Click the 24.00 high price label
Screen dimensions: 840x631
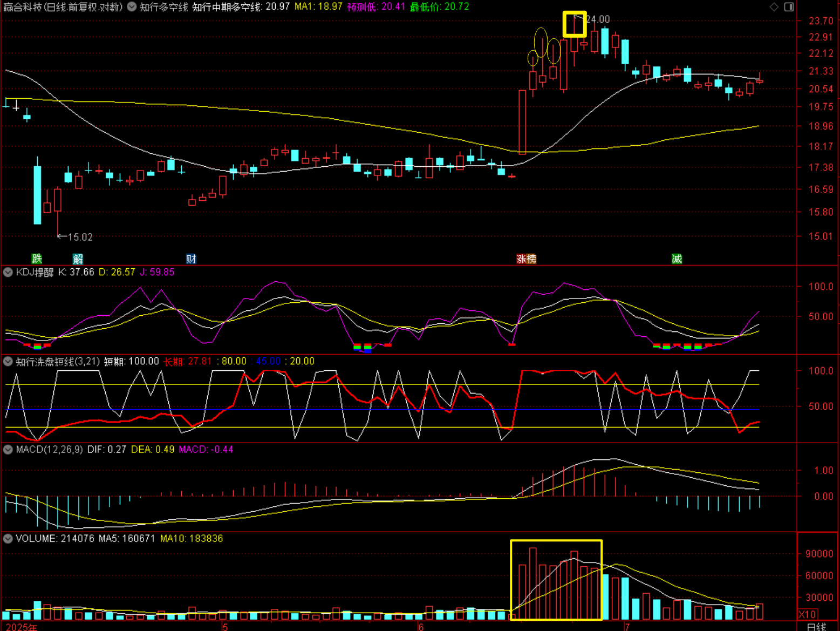598,19
